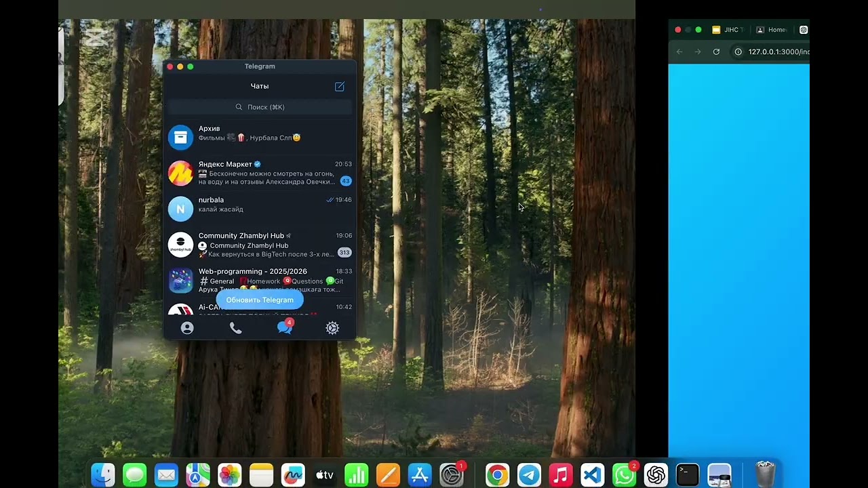Viewport: 868px width, 488px height.
Task: Open Web-programming - 2025/2026 group
Action: 260,281
